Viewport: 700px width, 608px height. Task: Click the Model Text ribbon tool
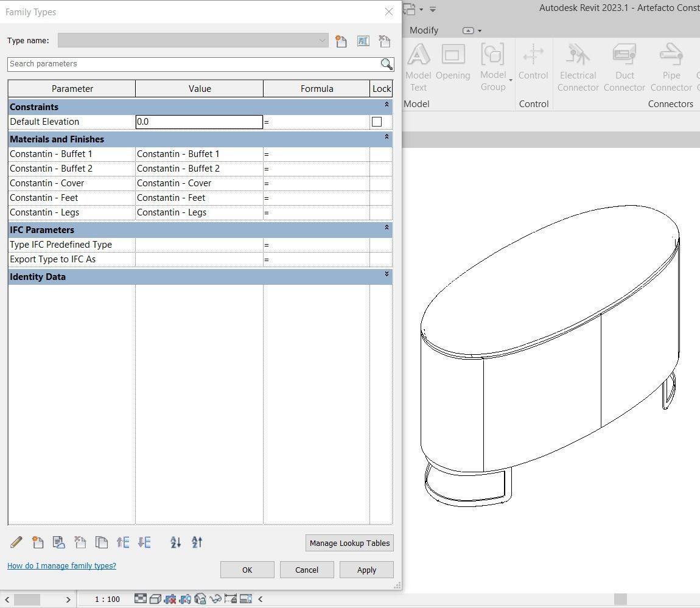click(418, 68)
